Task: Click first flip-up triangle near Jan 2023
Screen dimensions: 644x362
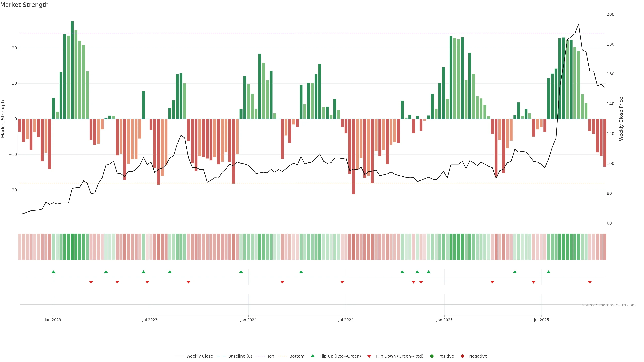Action: (53, 272)
